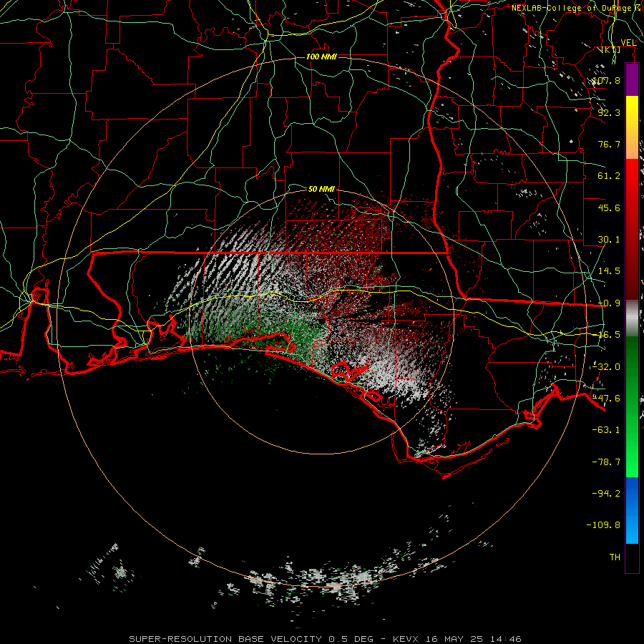644x644 pixels.
Task: Click the -94.2 velocity scale label
Action: [606, 494]
